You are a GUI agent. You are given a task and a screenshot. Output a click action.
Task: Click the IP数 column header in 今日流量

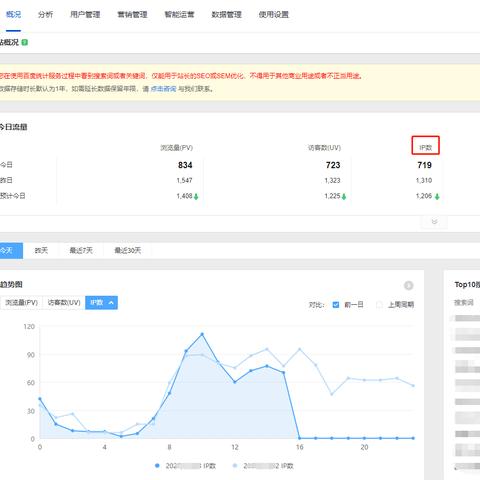click(x=425, y=148)
